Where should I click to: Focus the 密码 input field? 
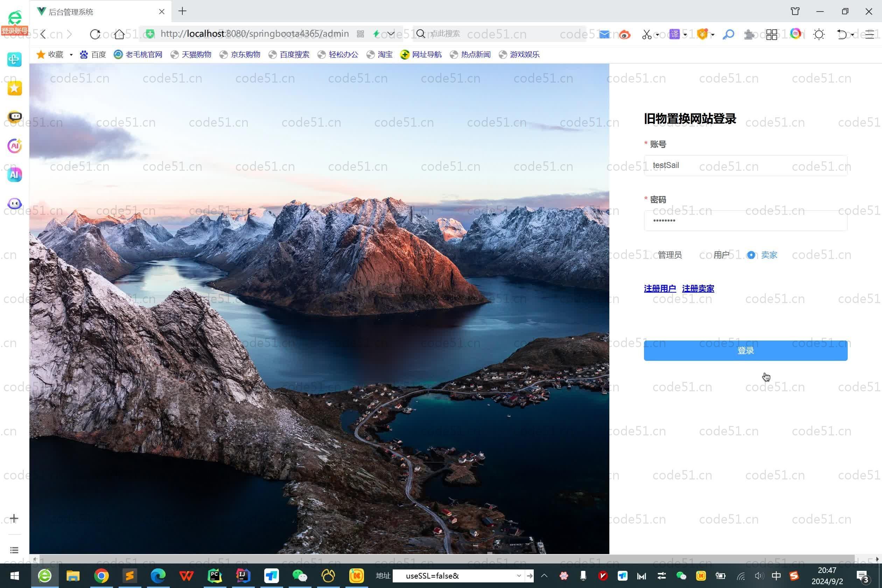745,220
